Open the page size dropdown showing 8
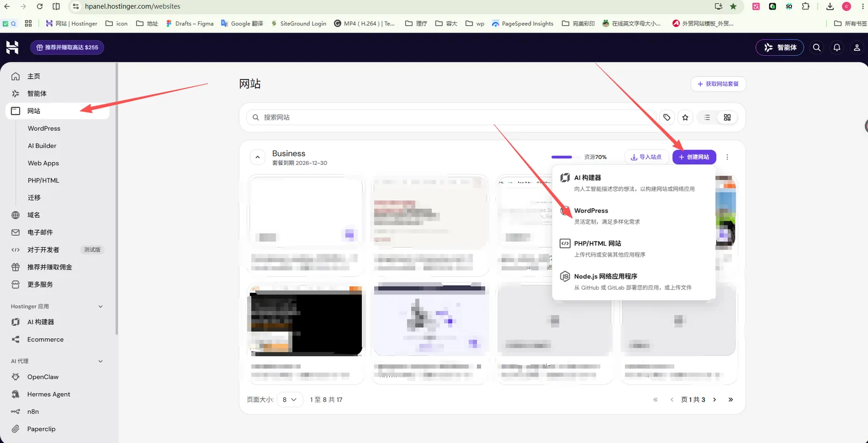 tap(290, 400)
